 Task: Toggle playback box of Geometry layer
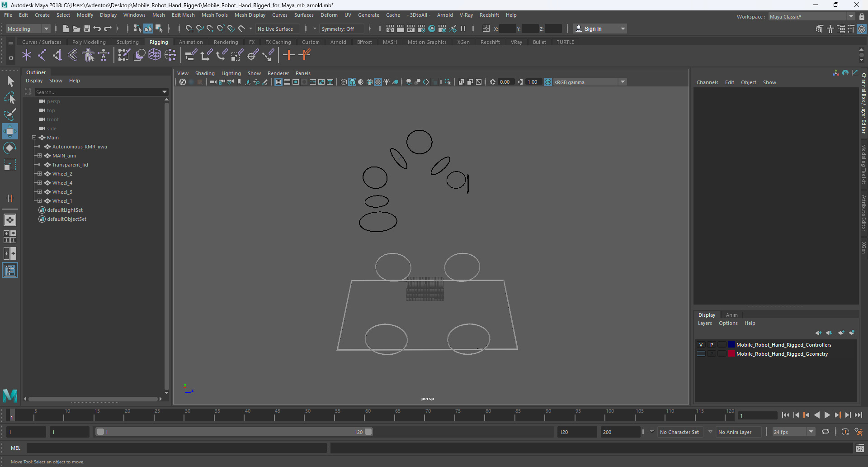pyautogui.click(x=712, y=354)
